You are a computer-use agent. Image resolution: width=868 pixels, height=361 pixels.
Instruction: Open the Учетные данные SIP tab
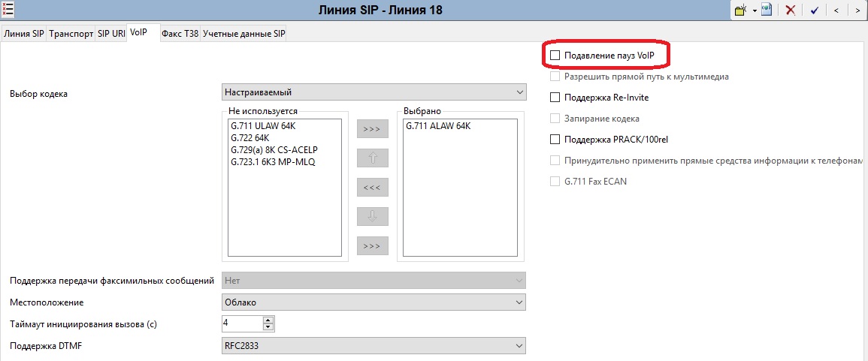click(x=244, y=34)
